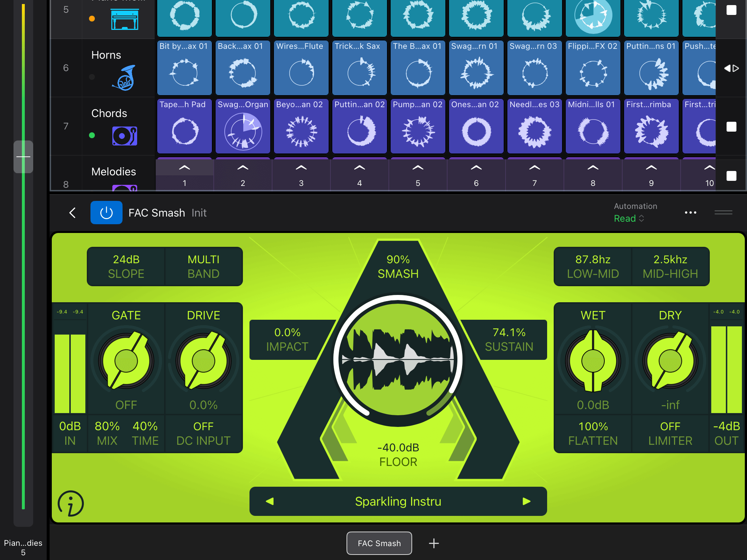This screenshot has height=560, width=747.
Task: Select the Horns track header
Action: 102,68
